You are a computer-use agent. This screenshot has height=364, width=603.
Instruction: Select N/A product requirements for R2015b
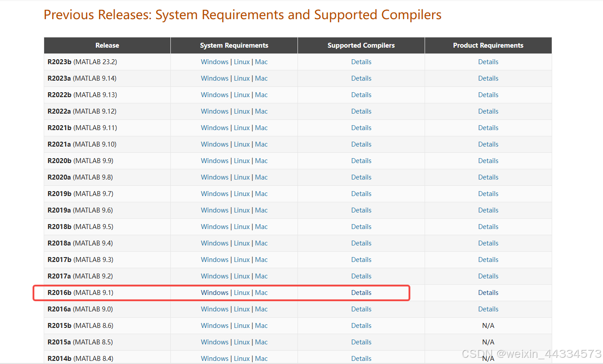488,326
